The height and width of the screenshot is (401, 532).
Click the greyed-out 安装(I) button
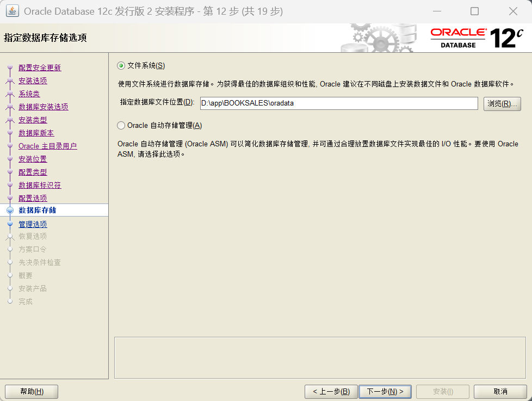tap(443, 392)
